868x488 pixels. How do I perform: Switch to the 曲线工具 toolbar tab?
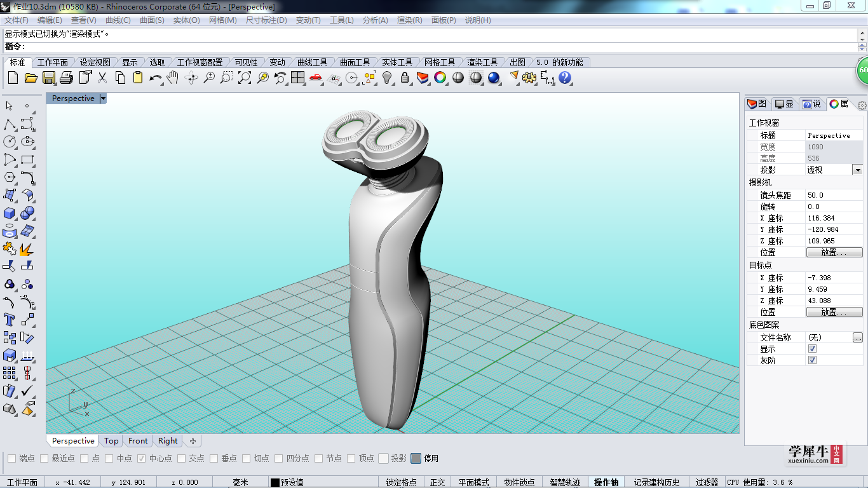click(x=312, y=62)
